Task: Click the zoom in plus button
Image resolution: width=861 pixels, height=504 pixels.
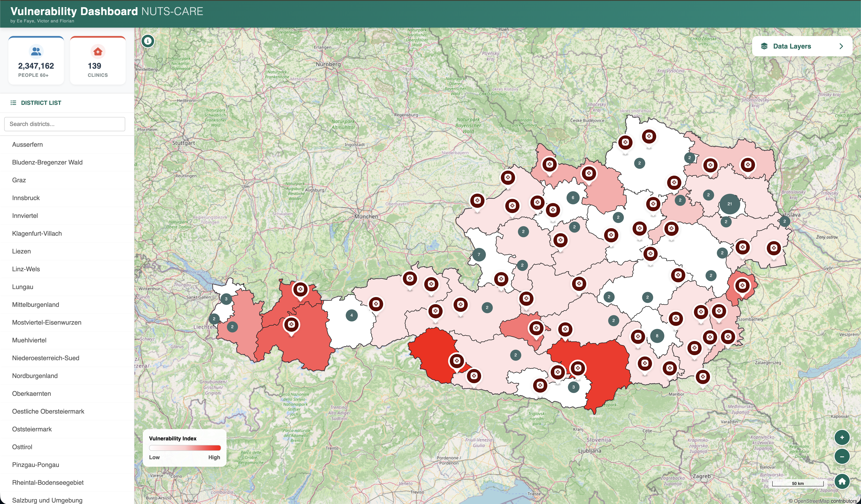Action: coord(842,437)
